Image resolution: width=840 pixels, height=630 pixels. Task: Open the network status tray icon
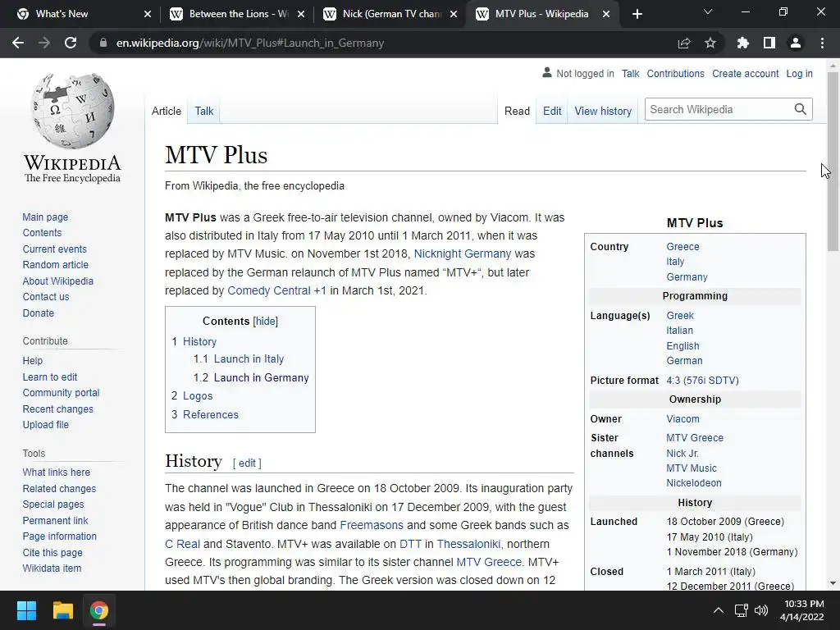pos(741,610)
